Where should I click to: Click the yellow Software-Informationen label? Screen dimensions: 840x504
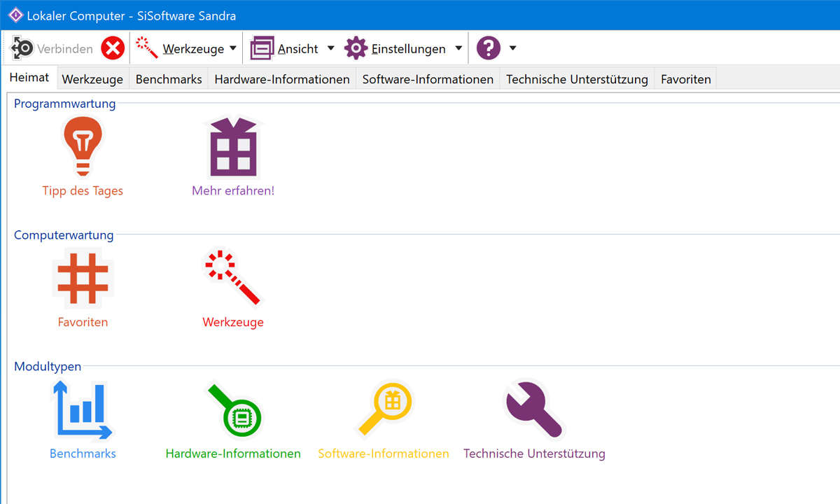pos(384,454)
